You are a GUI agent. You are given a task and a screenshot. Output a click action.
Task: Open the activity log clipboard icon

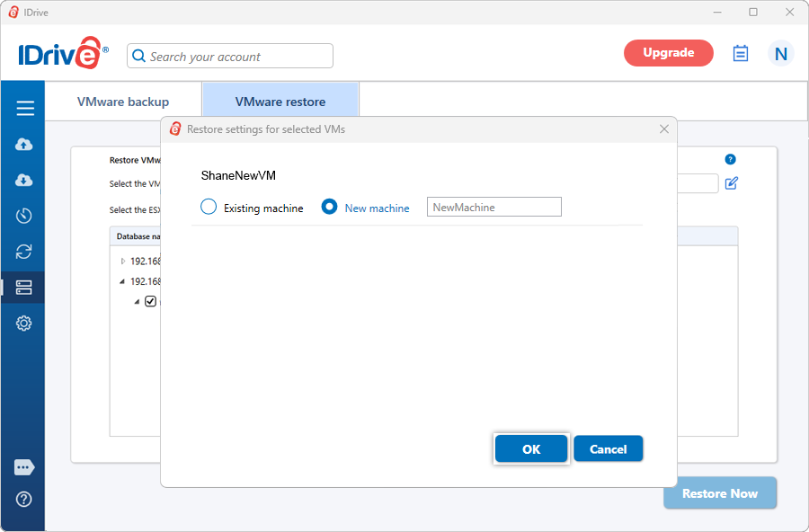click(741, 53)
